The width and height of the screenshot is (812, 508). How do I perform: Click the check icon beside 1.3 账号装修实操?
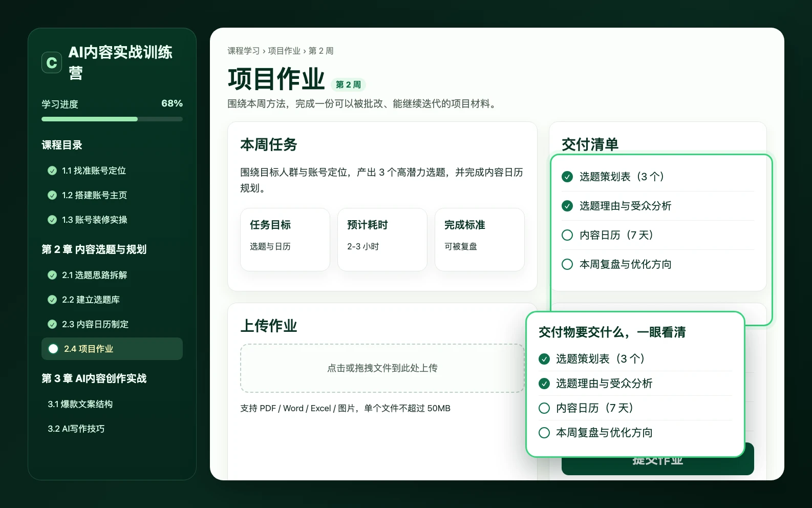pyautogui.click(x=52, y=220)
